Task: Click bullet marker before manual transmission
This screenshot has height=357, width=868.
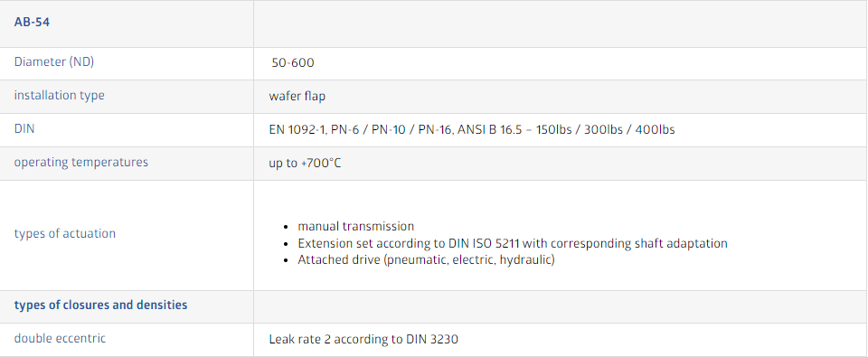Action: (286, 227)
